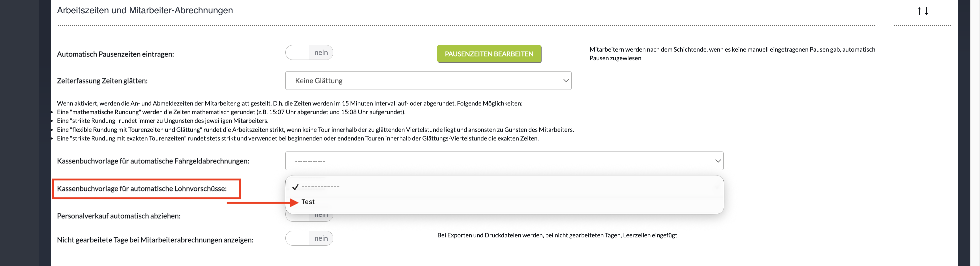Click the chevron of the Fahrgeldabrechnungen dropdown
980x266 pixels.
(717, 161)
